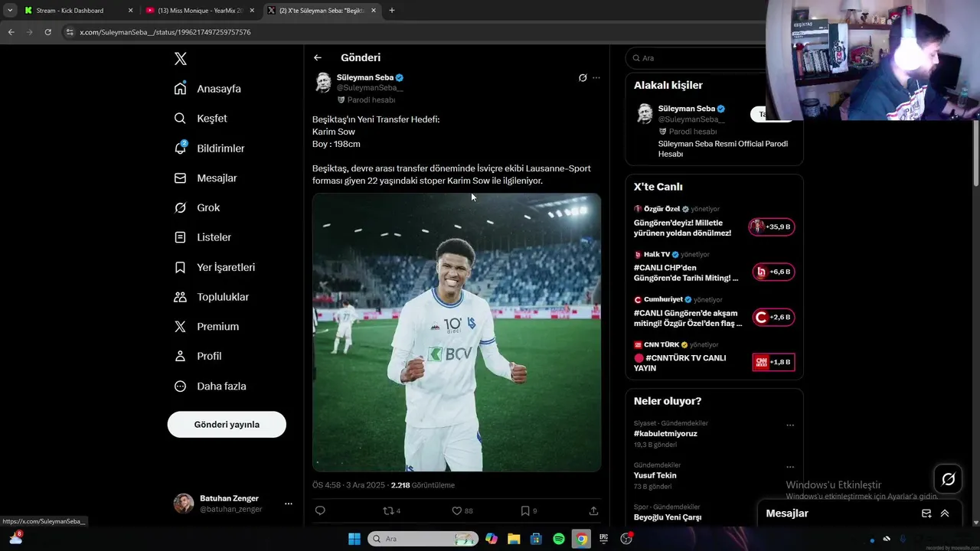The height and width of the screenshot is (551, 980).
Task: Open Anasayfa home page
Action: point(207,89)
